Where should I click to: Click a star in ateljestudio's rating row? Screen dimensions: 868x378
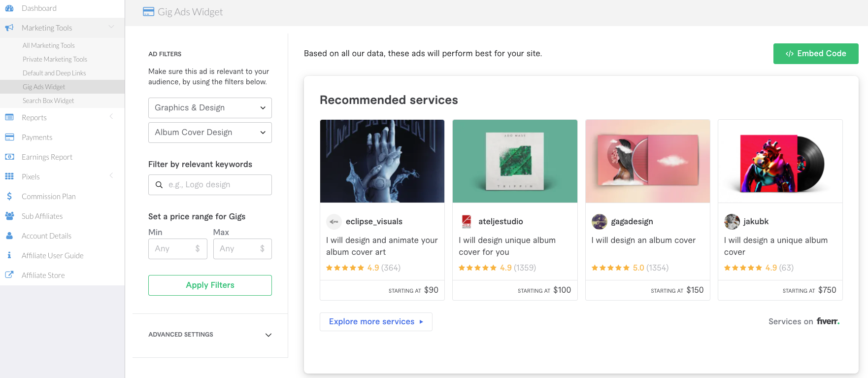[x=477, y=268]
